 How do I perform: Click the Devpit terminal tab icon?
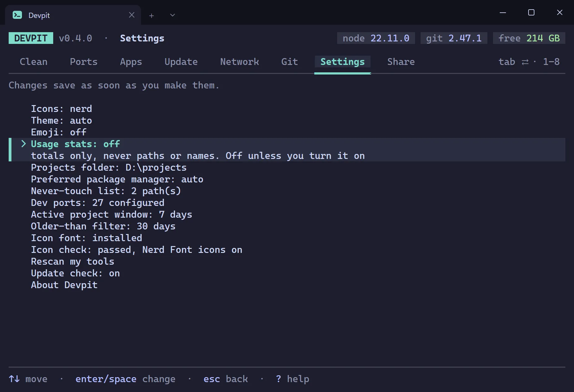coord(17,15)
